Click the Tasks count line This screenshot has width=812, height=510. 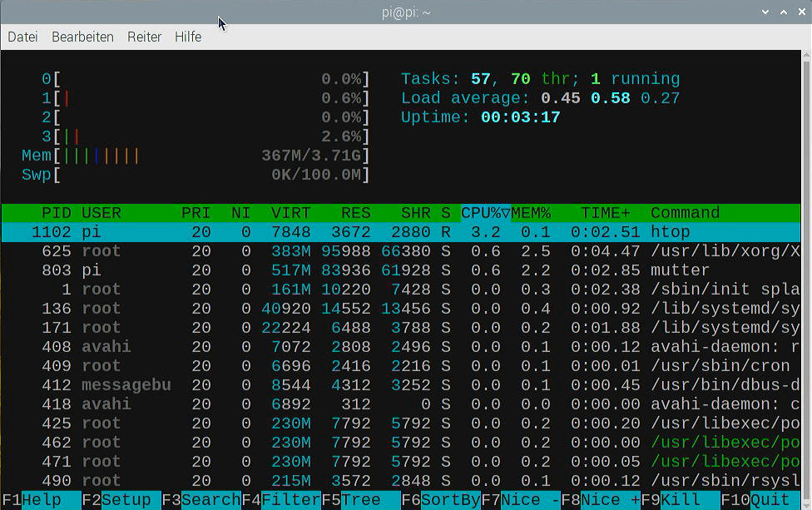pos(540,79)
